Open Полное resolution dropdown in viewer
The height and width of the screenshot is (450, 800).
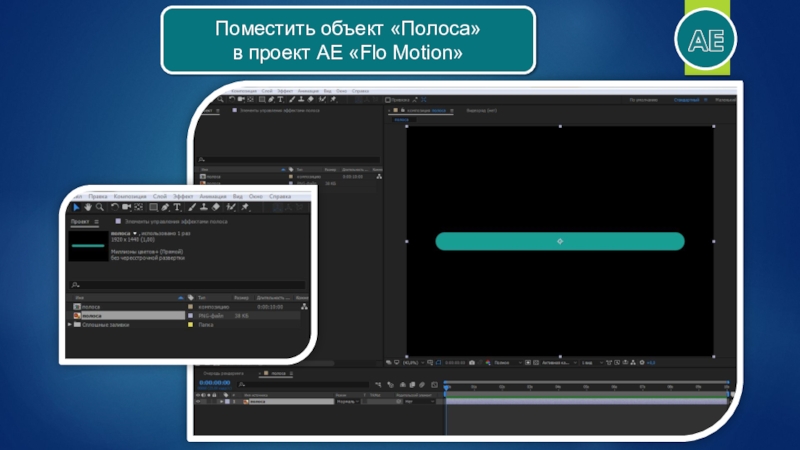pos(508,363)
